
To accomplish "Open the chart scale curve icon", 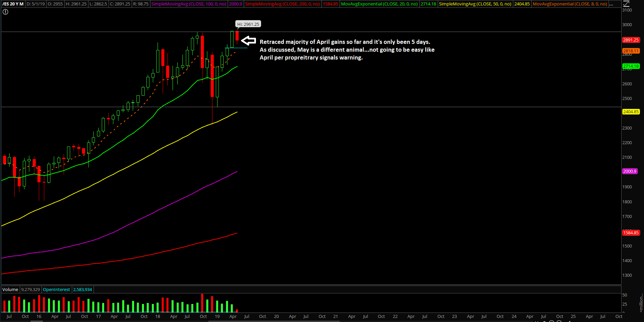I will [x=626, y=4].
